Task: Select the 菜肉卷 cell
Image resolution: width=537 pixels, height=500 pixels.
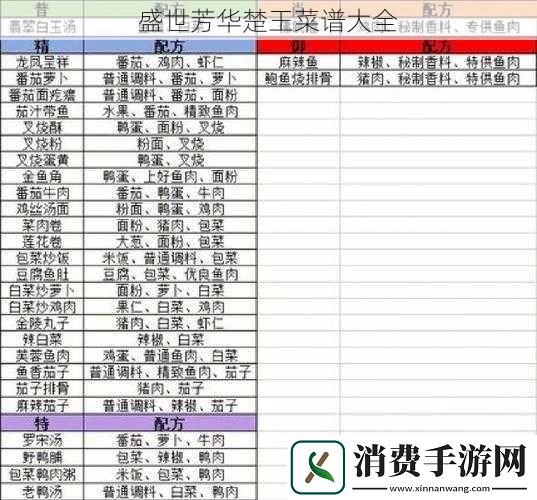Action: coord(42,225)
